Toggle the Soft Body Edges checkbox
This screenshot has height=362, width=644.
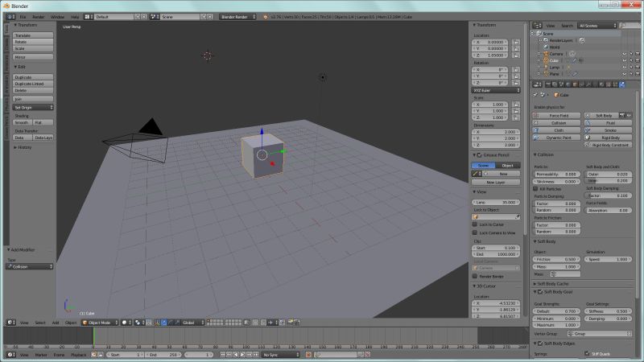click(x=540, y=343)
